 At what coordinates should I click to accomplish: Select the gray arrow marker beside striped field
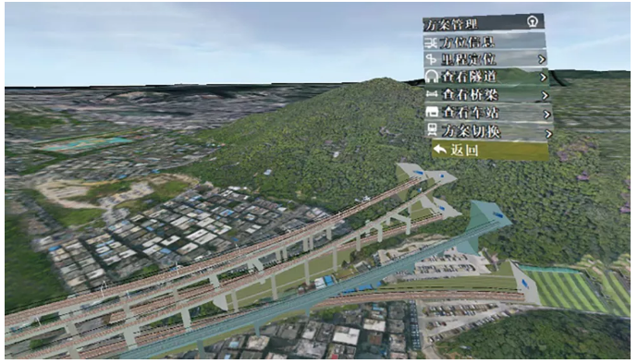click(x=525, y=284)
